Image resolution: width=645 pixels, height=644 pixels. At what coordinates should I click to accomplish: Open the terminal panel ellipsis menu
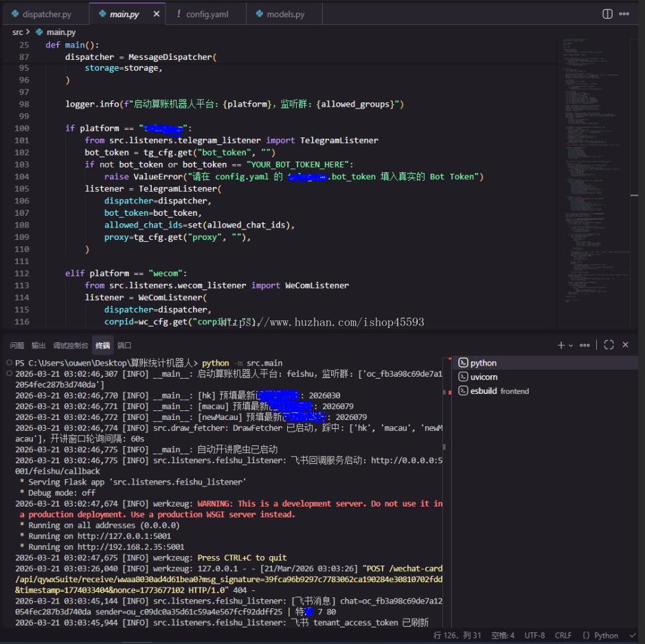pyautogui.click(x=585, y=345)
